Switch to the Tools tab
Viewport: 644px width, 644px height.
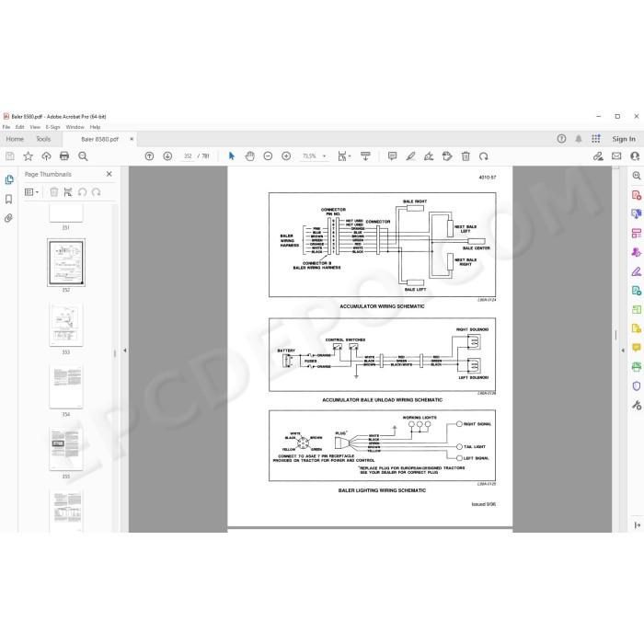43,139
